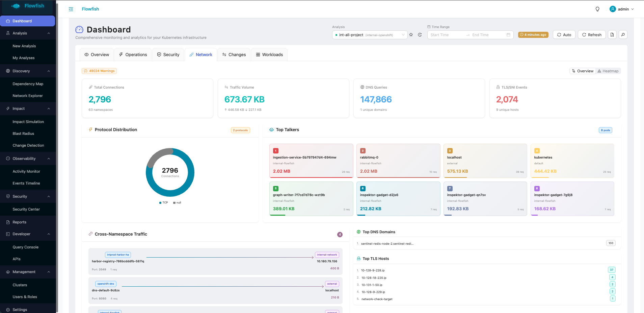Screen dimensions: 644x313
Task: Click the Reports icon in sidebar
Action: point(8,222)
